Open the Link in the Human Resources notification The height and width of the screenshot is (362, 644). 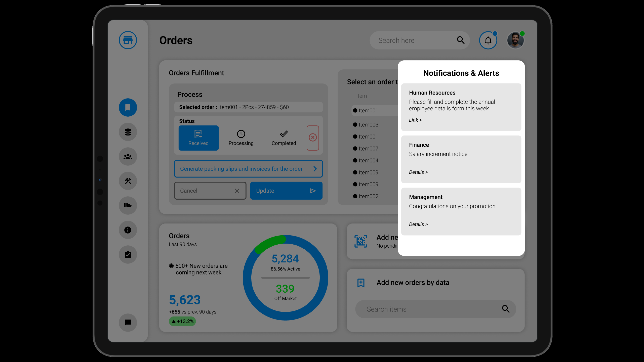[x=415, y=120]
